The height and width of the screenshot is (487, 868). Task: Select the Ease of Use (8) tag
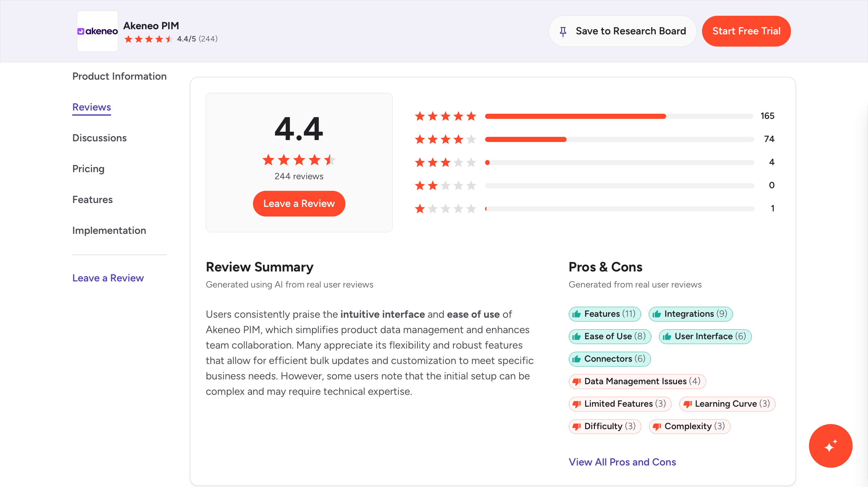tap(610, 337)
